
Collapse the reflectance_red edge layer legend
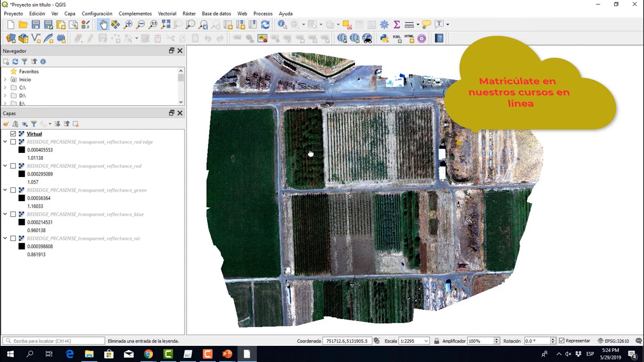[5, 142]
